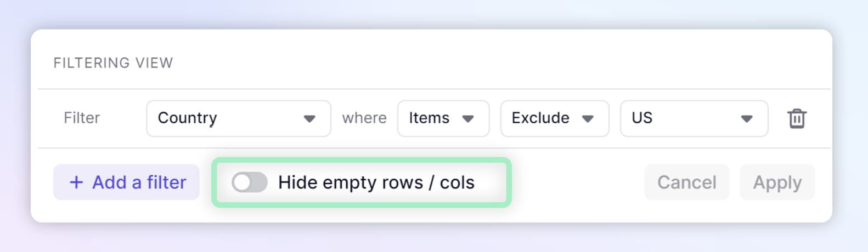Viewport: 868px width, 252px height.
Task: Click the caret arrow in the US field
Action: (x=746, y=119)
